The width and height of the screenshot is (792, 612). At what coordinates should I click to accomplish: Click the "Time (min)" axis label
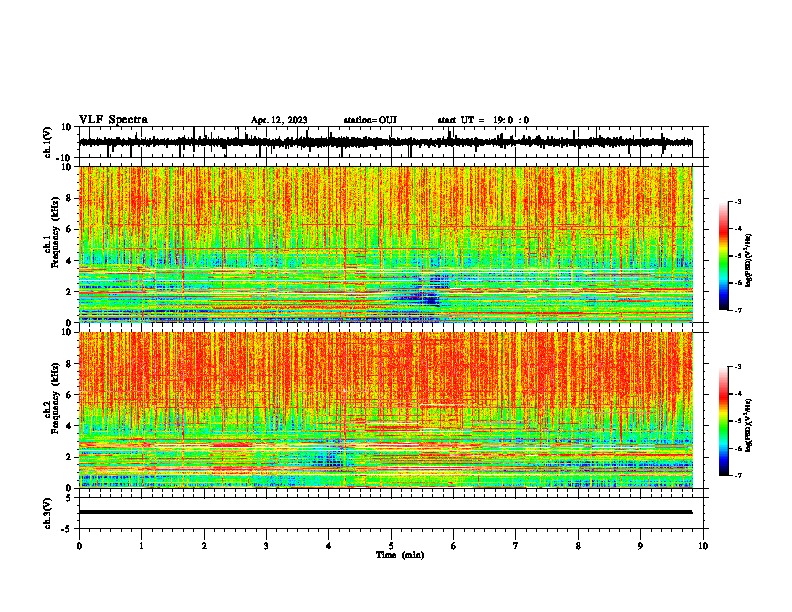[400, 555]
